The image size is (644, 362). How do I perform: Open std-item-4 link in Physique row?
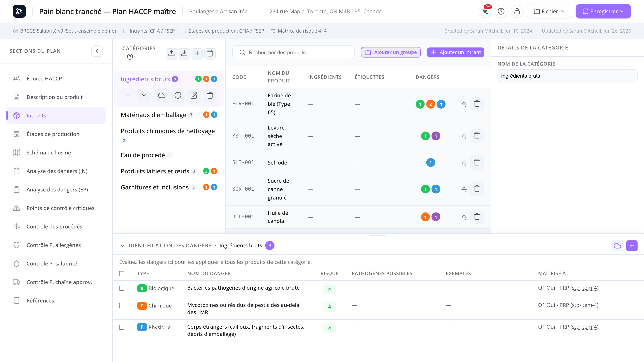(584, 327)
